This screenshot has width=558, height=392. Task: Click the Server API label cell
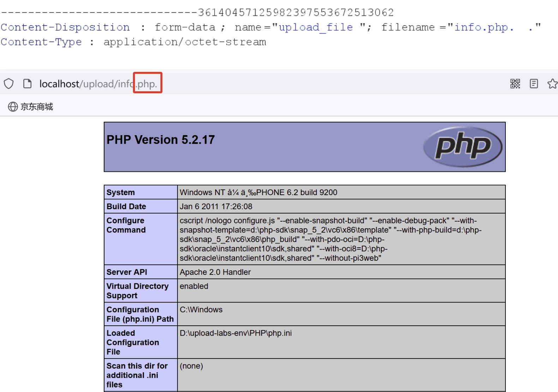point(140,272)
